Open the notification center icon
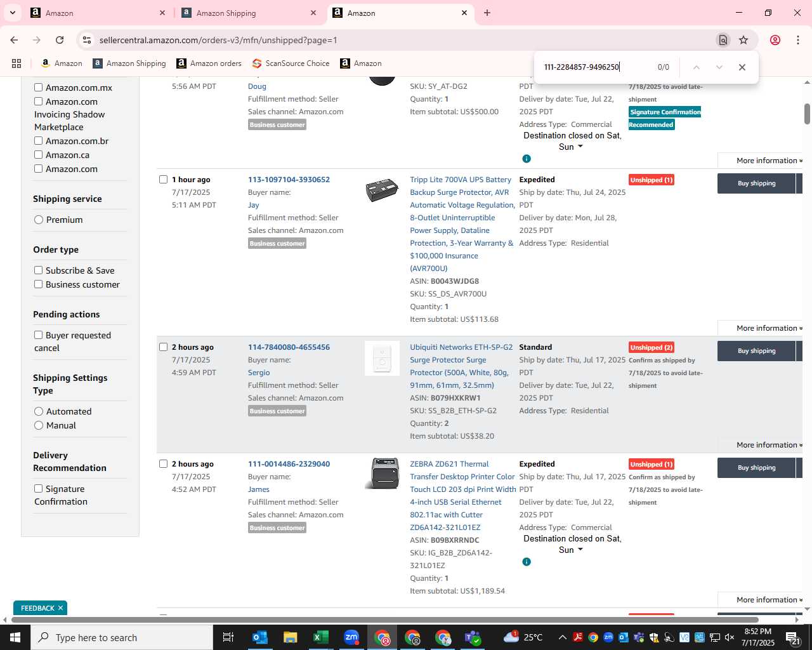The image size is (812, 650). pyautogui.click(x=793, y=637)
